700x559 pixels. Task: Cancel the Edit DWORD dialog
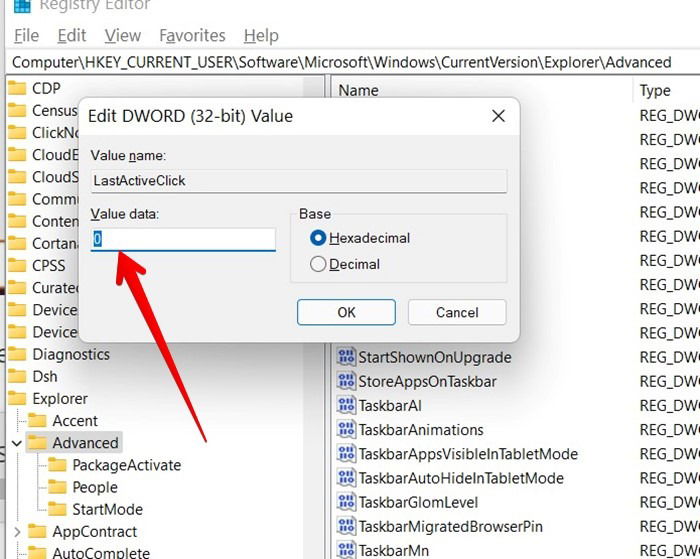457,312
